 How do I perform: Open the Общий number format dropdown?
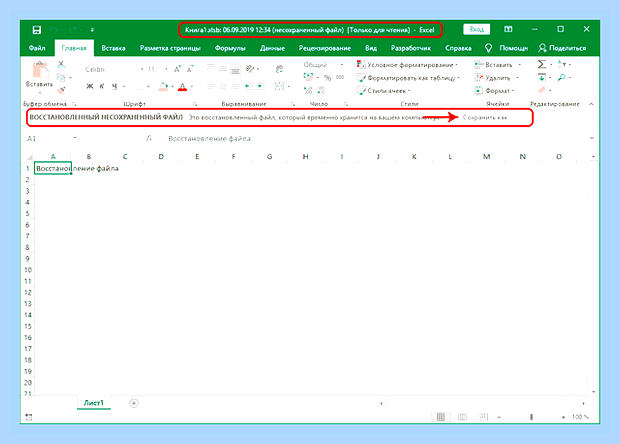323,64
